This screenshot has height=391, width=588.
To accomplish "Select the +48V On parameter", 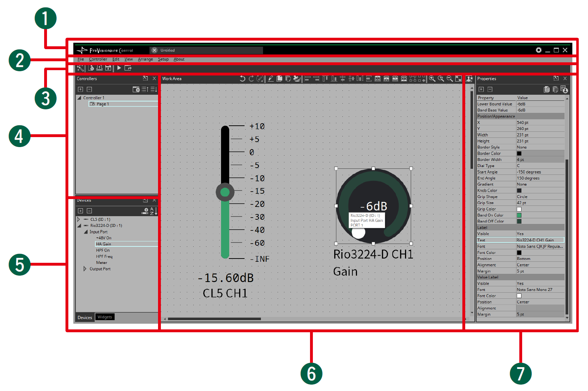I will click(104, 238).
